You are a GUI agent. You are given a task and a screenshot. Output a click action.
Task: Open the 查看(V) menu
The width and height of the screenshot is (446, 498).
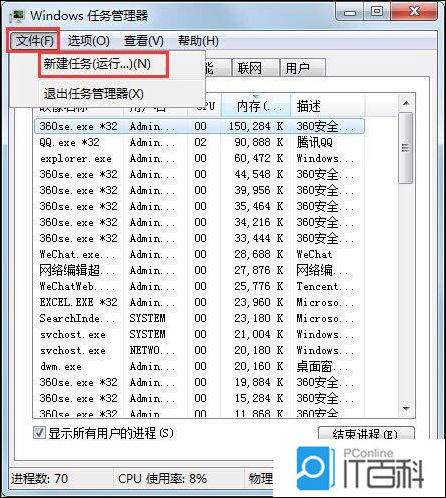(144, 41)
